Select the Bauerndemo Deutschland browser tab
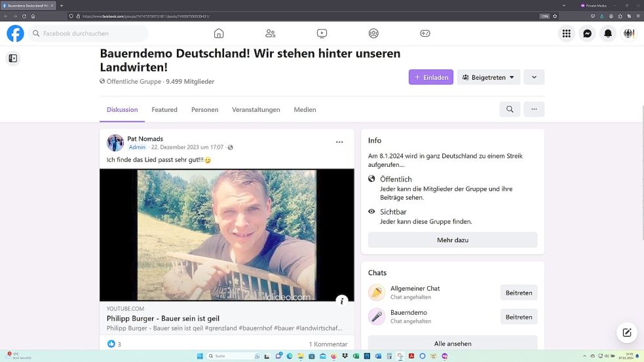Viewport: 644px width, 362px height. (x=28, y=6)
